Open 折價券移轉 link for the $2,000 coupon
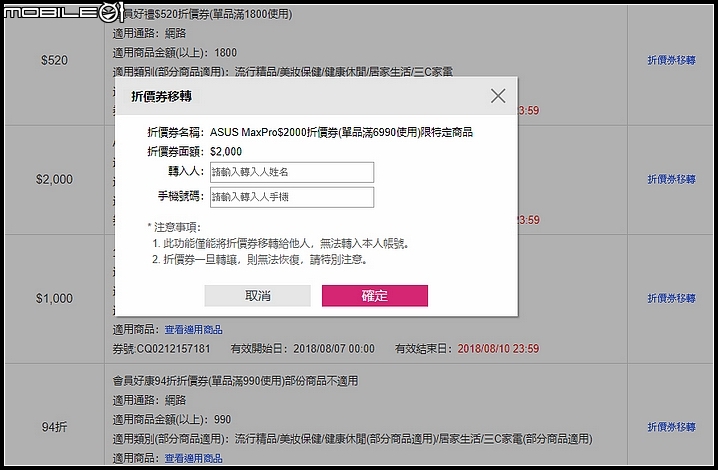Image resolution: width=718 pixels, height=470 pixels. point(671,179)
